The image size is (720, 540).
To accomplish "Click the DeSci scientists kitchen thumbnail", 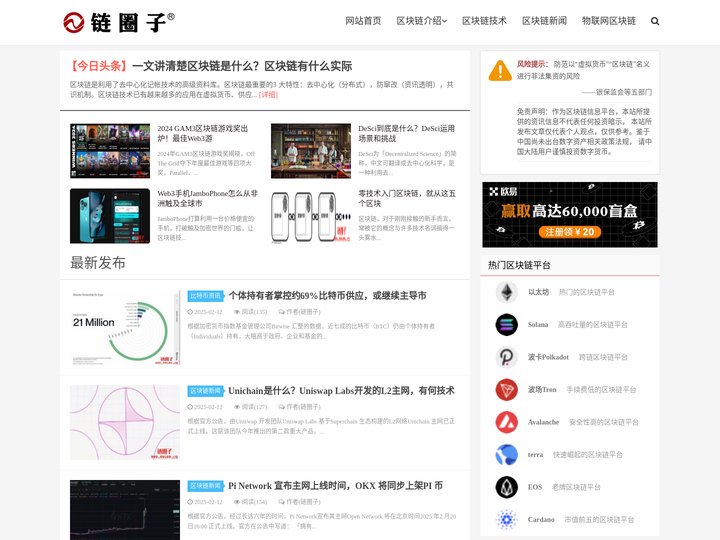I will 311,151.
